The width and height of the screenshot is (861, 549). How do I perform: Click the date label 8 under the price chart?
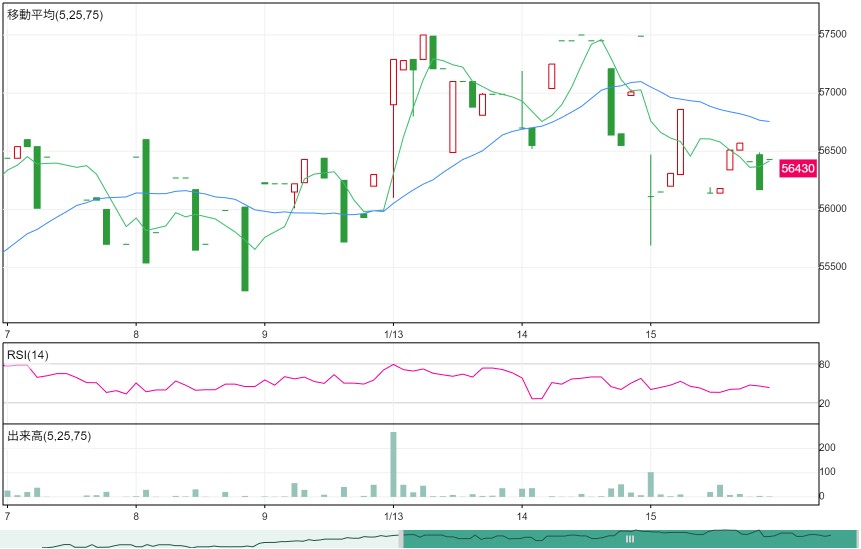[x=136, y=334]
